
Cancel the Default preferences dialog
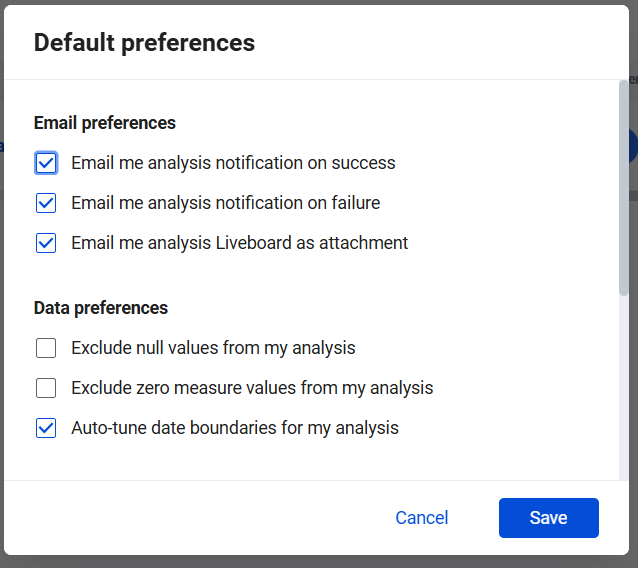tap(422, 518)
